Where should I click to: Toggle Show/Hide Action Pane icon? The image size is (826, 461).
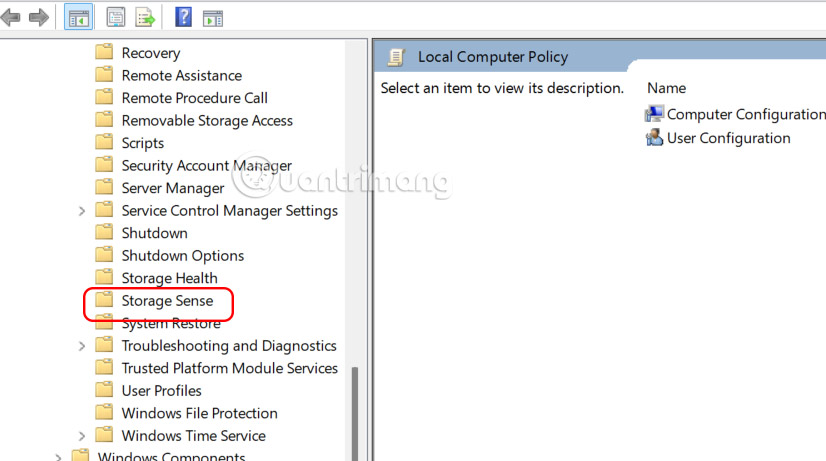coord(213,18)
